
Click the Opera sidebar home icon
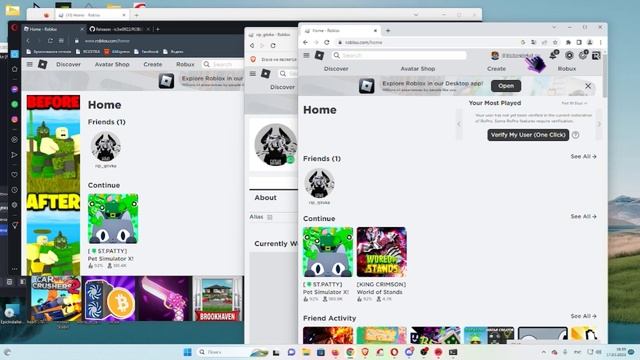15,69
